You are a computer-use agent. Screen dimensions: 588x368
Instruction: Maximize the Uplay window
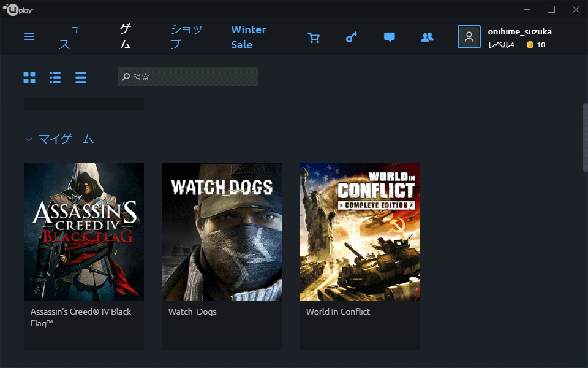coord(551,9)
